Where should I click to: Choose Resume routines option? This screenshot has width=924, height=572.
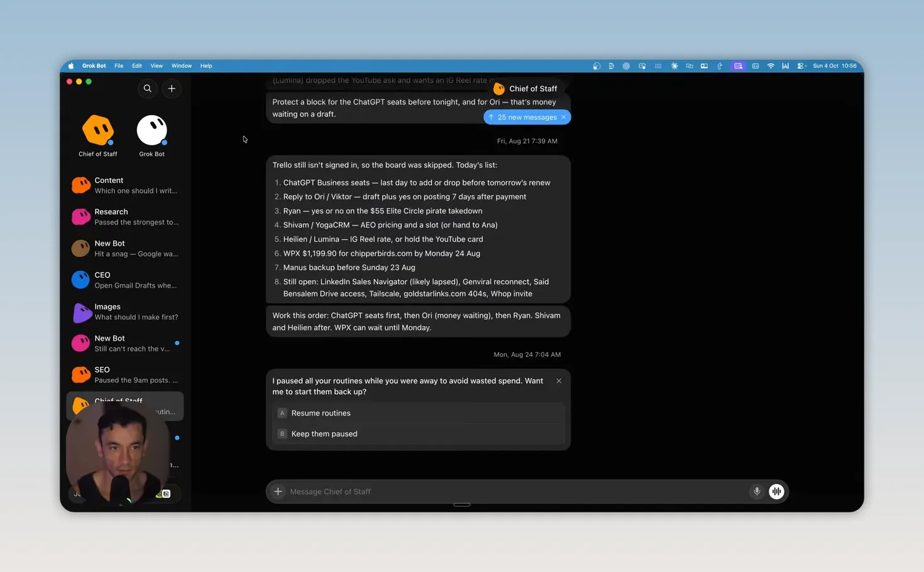(419, 413)
